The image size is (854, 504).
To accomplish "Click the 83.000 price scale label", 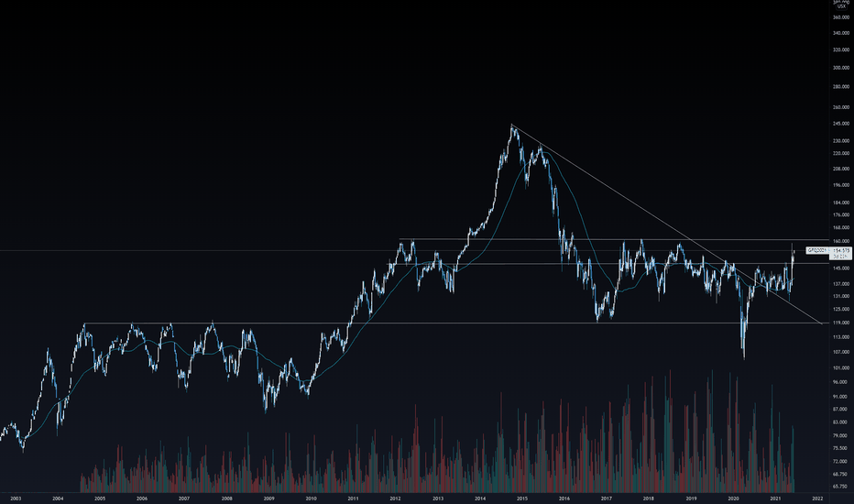I will [x=841, y=422].
